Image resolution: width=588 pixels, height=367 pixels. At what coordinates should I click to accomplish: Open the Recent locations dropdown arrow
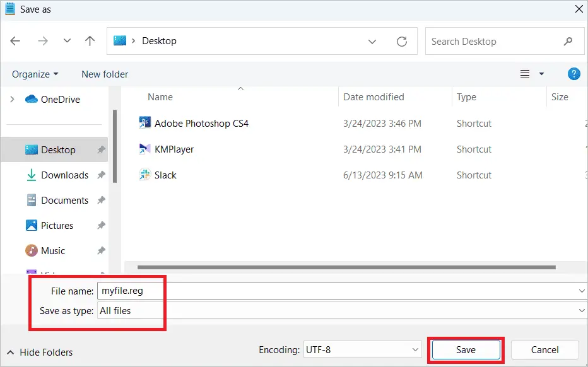coord(67,41)
